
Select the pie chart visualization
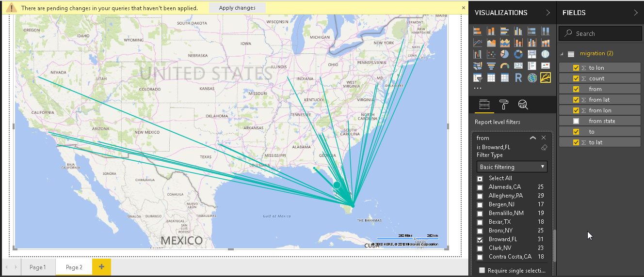click(504, 54)
